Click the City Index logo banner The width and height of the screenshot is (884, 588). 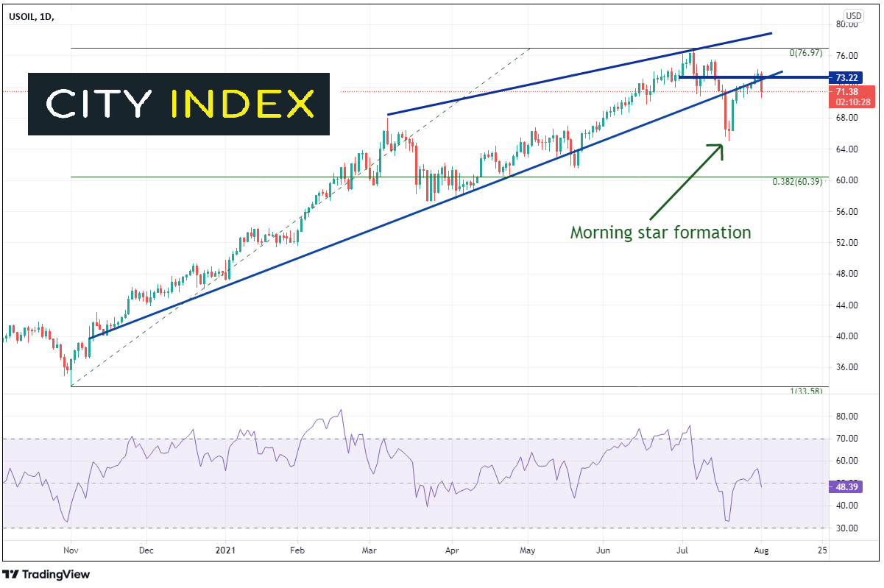pyautogui.click(x=179, y=104)
